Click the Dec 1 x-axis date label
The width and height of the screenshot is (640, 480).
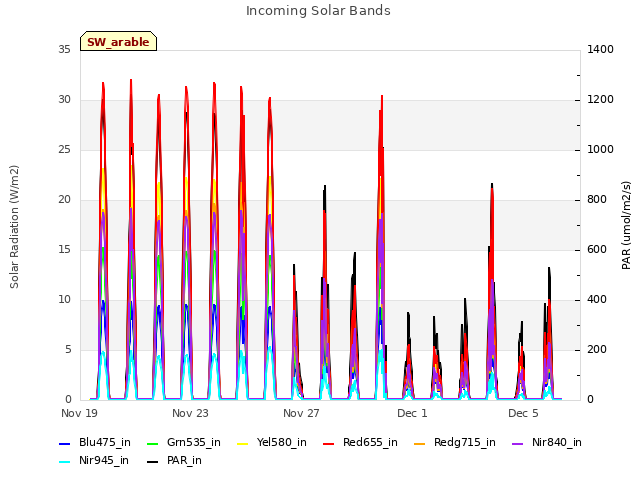tap(412, 413)
